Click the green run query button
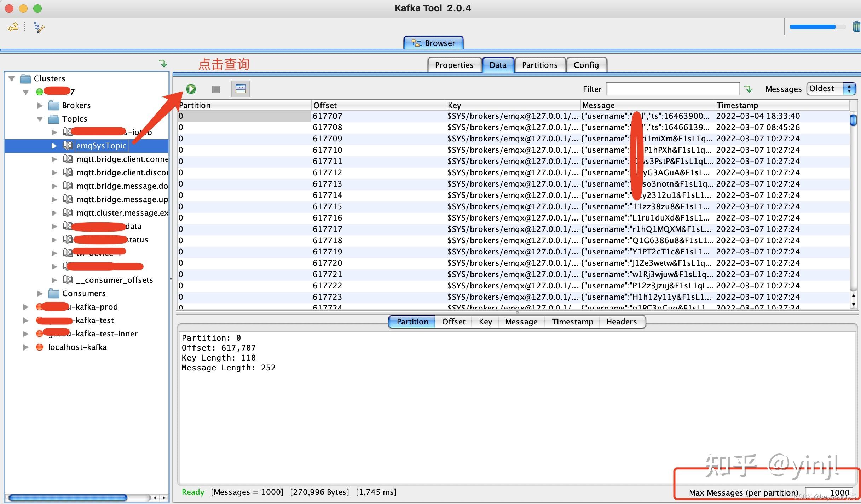Viewport: 861px width, 504px height. tap(191, 89)
